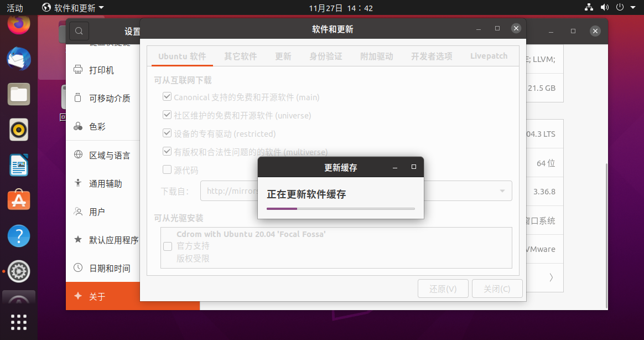Click the accessibility icon in sidebar
The width and height of the screenshot is (644, 340).
78,183
